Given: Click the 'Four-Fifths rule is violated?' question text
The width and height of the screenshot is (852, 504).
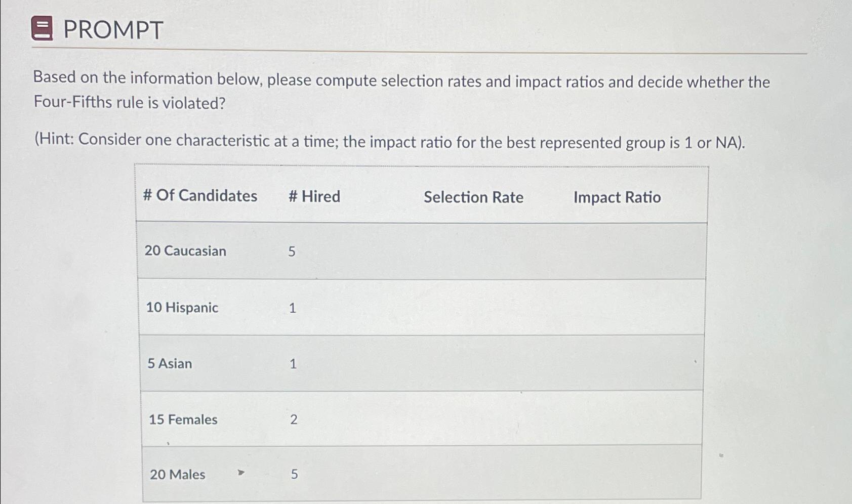Looking at the screenshot, I should [130, 103].
